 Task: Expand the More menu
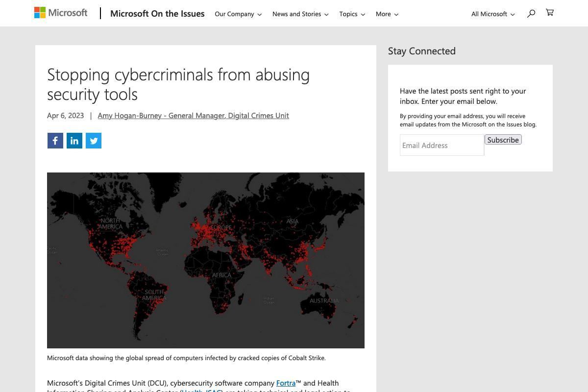point(387,14)
